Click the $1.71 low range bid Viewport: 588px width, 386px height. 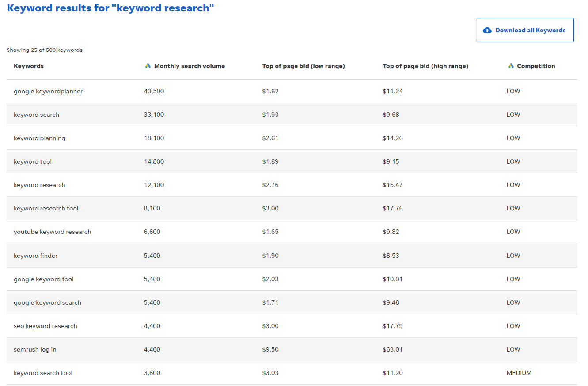click(x=270, y=302)
